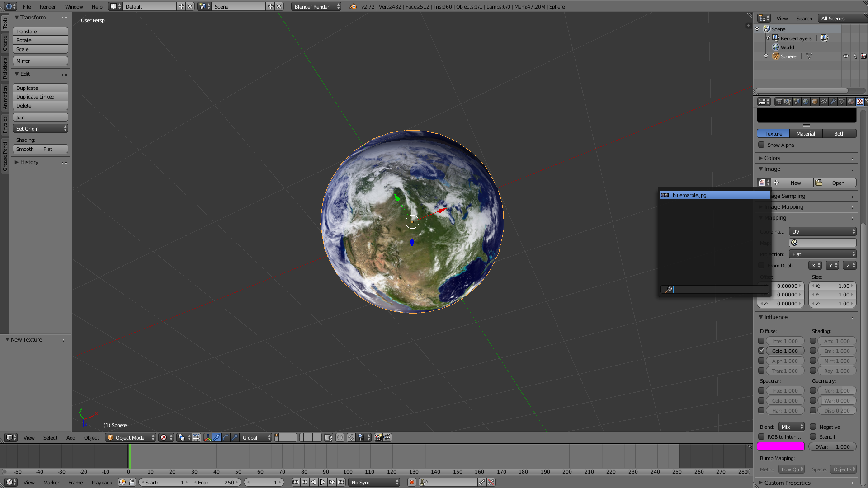Click the play animation button
868x488 pixels.
pos(323,482)
